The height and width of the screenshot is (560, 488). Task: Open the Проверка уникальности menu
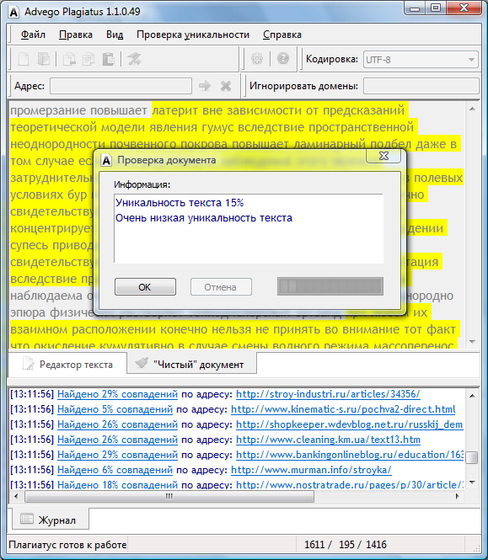193,35
